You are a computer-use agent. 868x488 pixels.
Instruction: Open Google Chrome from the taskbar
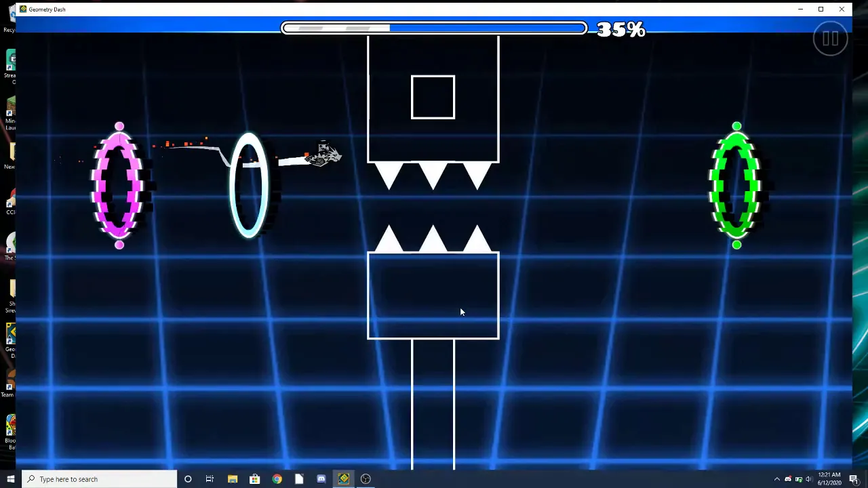tap(277, 479)
